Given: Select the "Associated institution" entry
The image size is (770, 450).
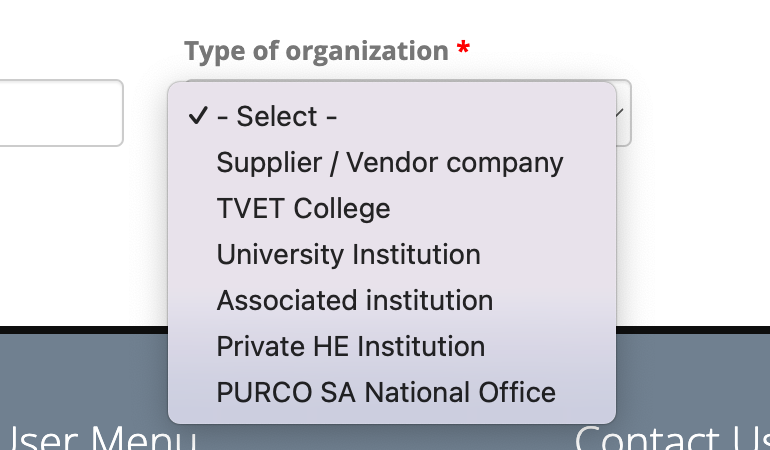Looking at the screenshot, I should tap(354, 301).
